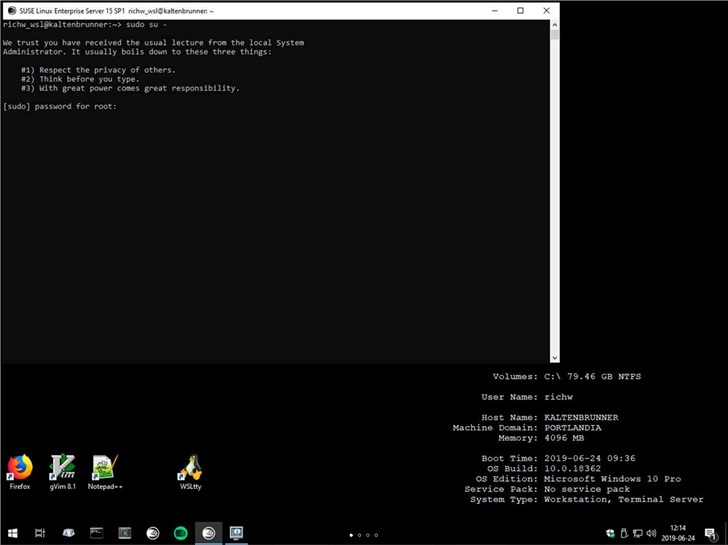The image size is (728, 545).
Task: Open the clock showing 12:14 2019-06-24
Action: (x=678, y=533)
